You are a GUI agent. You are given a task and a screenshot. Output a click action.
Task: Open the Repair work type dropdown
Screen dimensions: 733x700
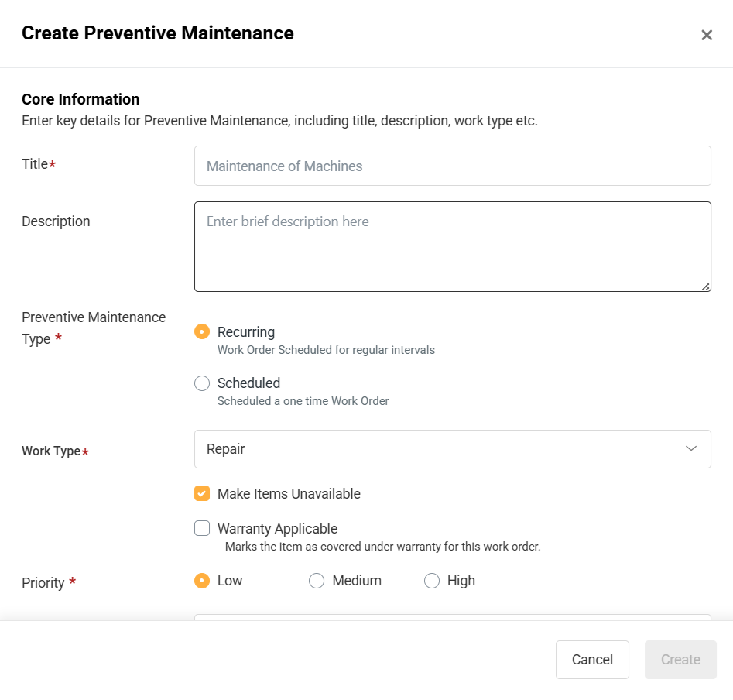452,449
